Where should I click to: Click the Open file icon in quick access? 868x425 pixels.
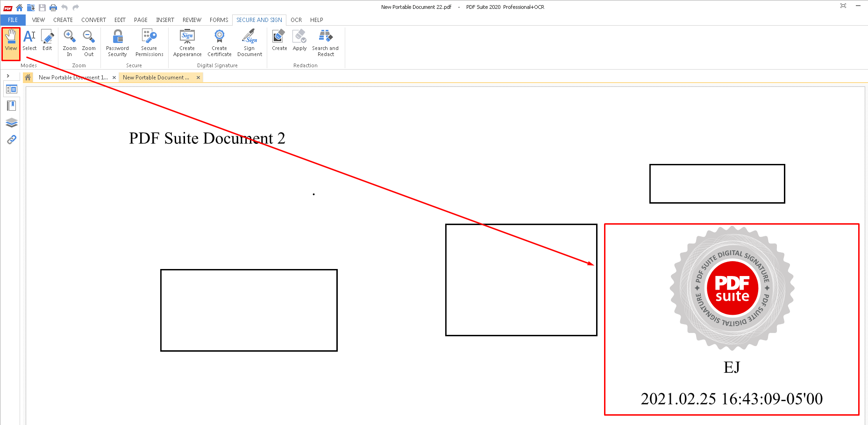pyautogui.click(x=31, y=7)
